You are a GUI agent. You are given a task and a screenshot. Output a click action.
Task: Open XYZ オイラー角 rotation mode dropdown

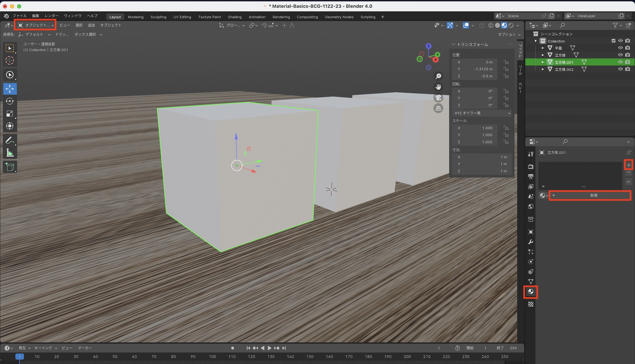tap(482, 113)
